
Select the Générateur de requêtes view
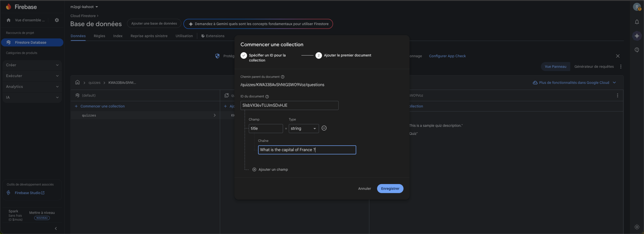click(x=594, y=67)
